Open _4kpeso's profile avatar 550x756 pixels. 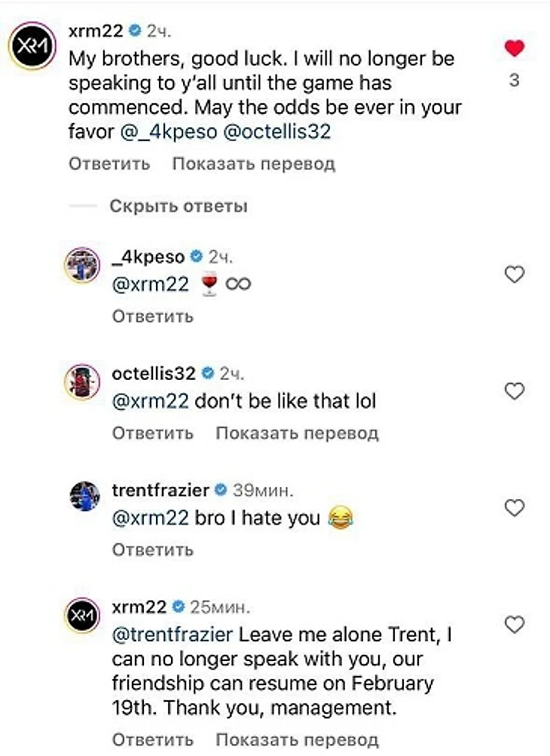click(x=81, y=265)
